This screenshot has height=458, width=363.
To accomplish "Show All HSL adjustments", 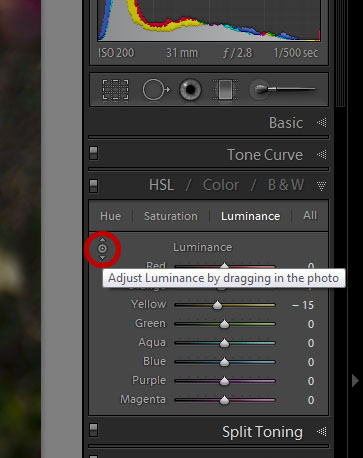I will coord(310,216).
